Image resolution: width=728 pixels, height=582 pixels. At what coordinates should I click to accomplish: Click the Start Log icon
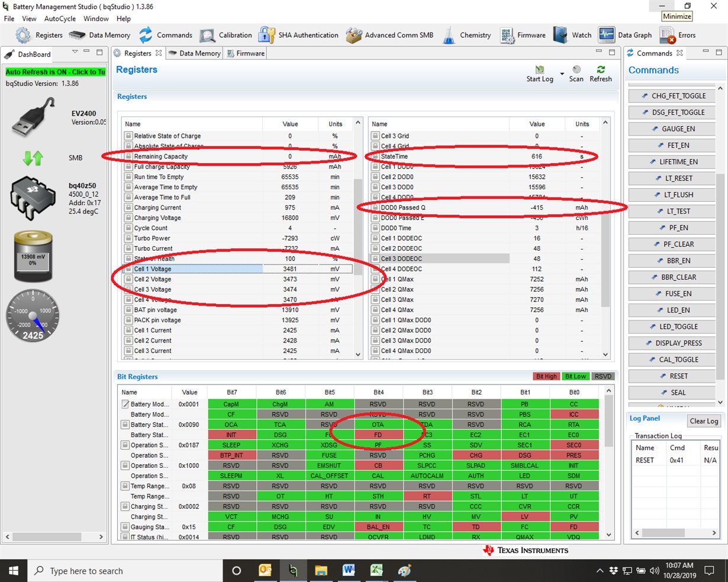[539, 69]
